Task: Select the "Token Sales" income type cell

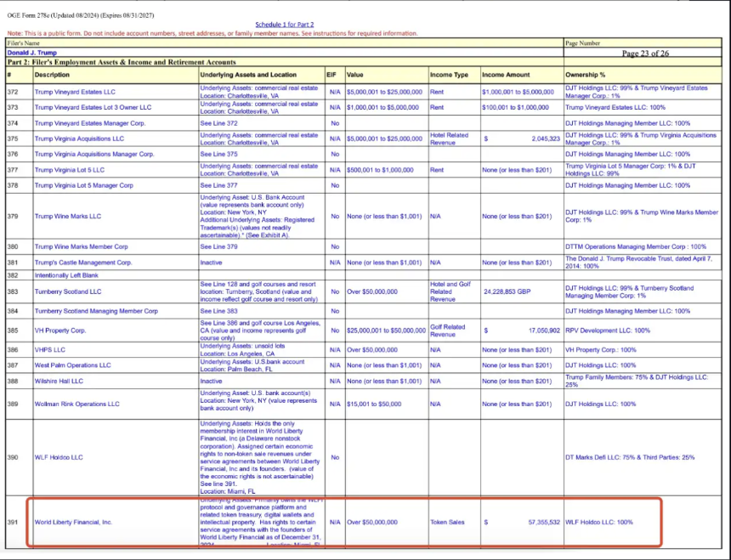Action: click(x=447, y=522)
